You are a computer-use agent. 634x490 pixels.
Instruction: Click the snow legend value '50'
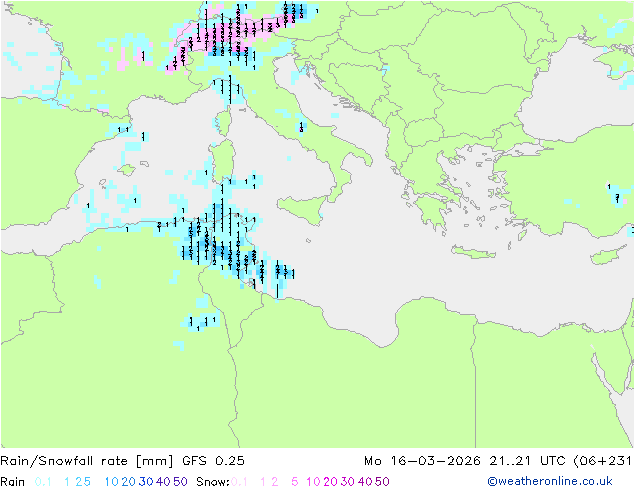point(382,482)
